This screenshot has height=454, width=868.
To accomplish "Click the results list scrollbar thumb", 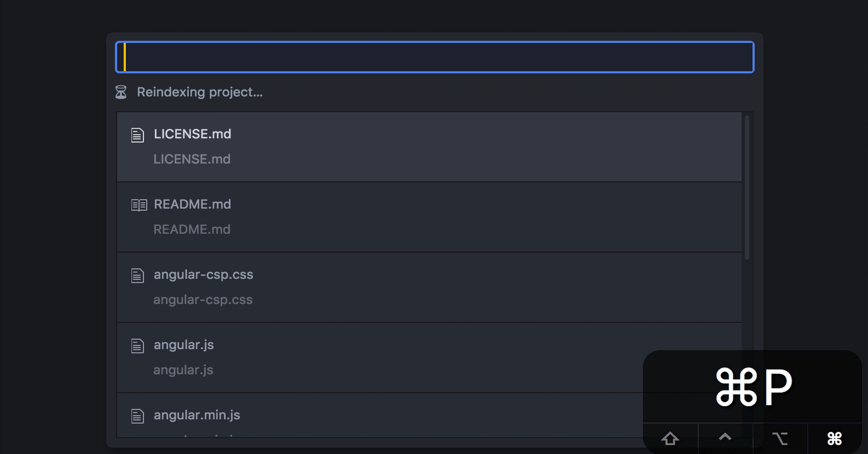I will (747, 187).
